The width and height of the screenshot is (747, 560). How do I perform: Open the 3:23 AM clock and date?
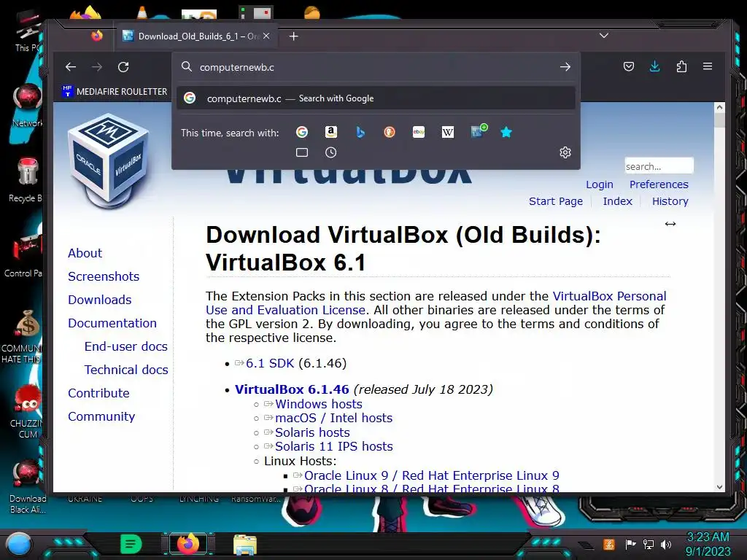(x=708, y=544)
